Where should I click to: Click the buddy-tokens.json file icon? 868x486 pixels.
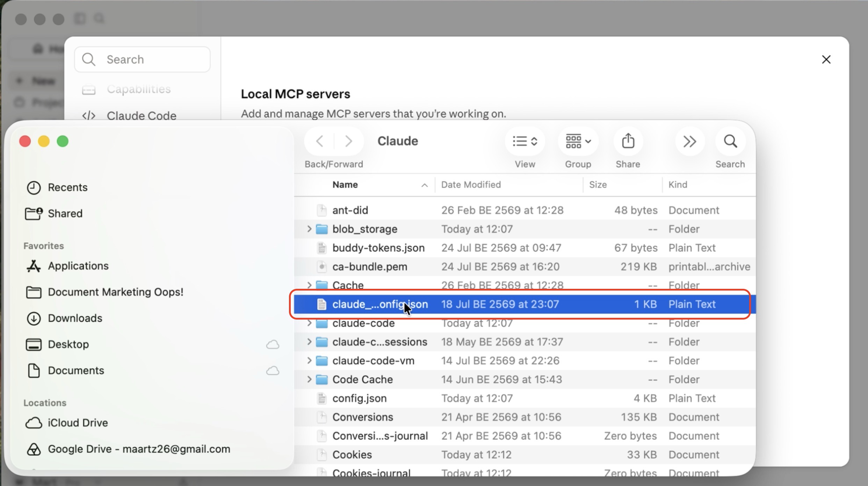321,248
